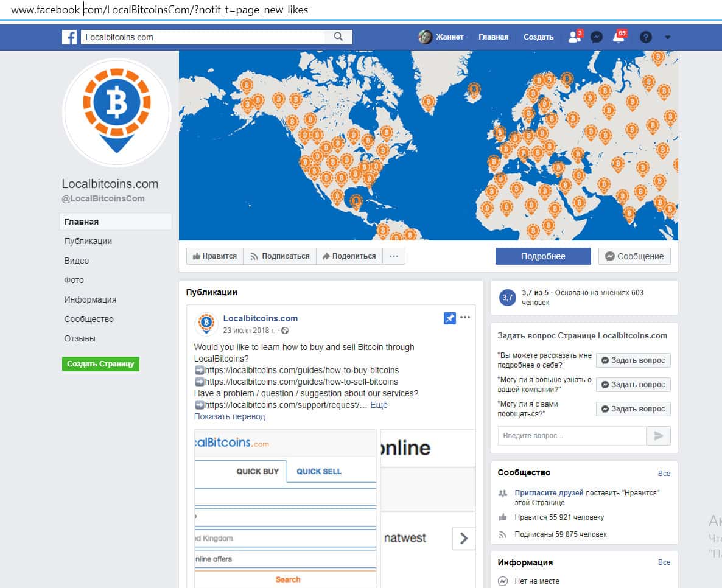This screenshot has width=722, height=588.
Task: Click the Localbitcoins.com post author link
Action: pos(260,318)
